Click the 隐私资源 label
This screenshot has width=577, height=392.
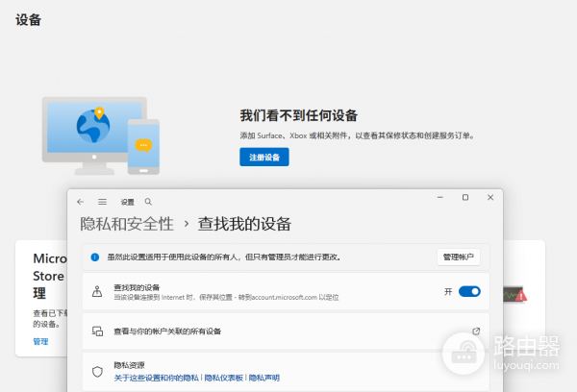[x=129, y=365]
